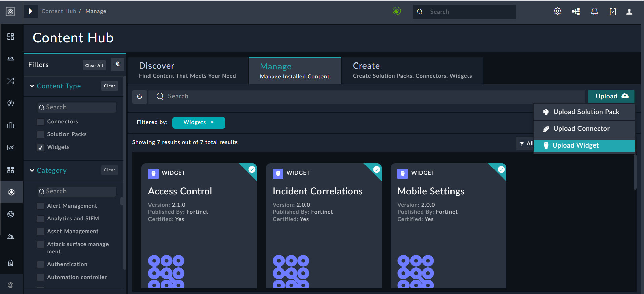644x294 pixels.
Task: Click the Upload button
Action: [x=611, y=96]
